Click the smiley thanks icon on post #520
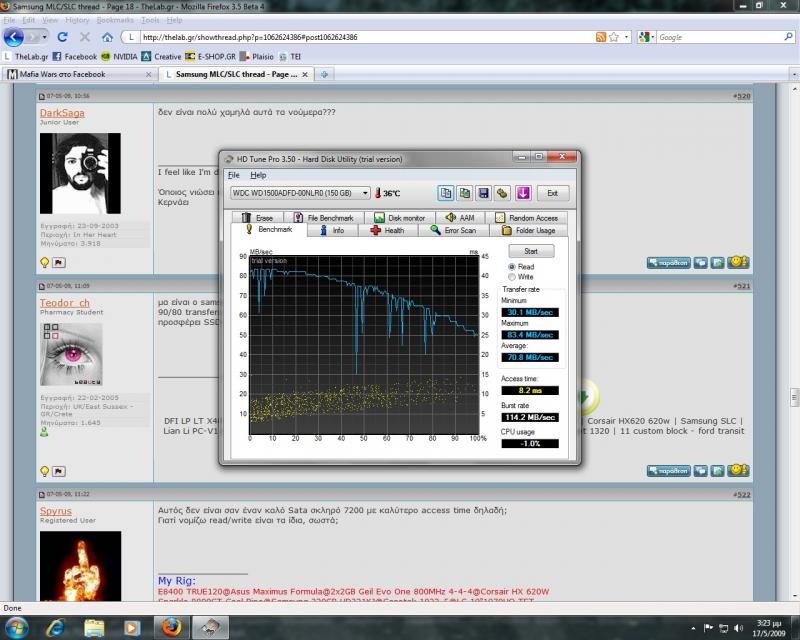 738,262
